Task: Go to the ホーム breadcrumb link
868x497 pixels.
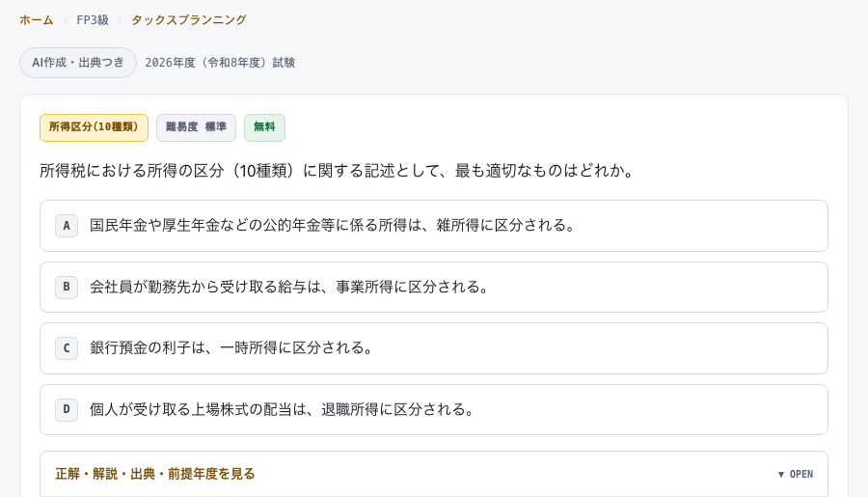Action: click(37, 20)
